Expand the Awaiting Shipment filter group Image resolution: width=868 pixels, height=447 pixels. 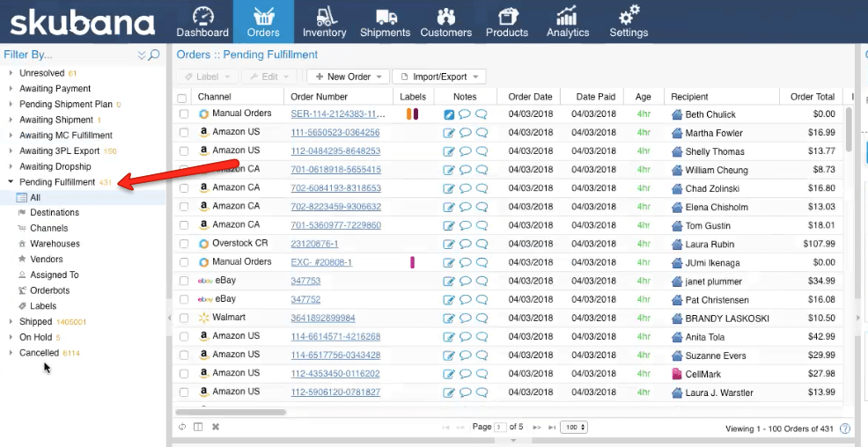point(11,120)
